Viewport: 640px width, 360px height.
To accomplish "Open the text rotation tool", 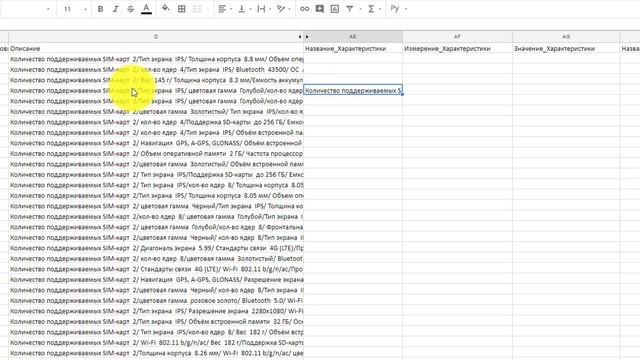I will (x=281, y=9).
